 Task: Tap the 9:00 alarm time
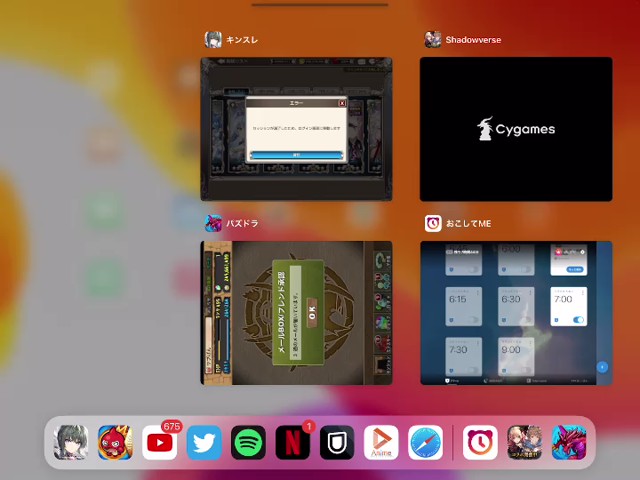pyautogui.click(x=511, y=350)
